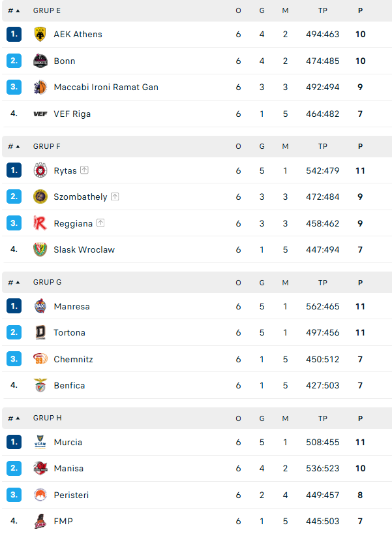Click the arrow badge beside Szombathely
The image size is (392, 534).
click(x=115, y=196)
